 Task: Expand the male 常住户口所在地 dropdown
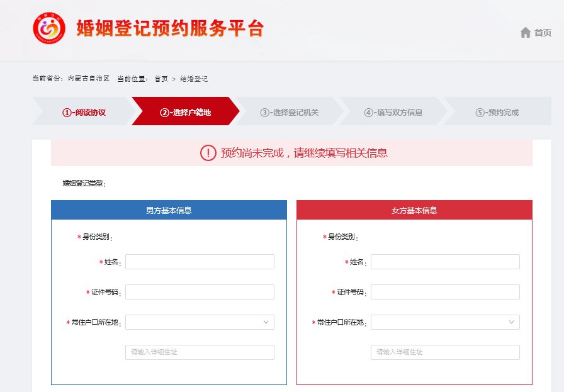coord(200,322)
